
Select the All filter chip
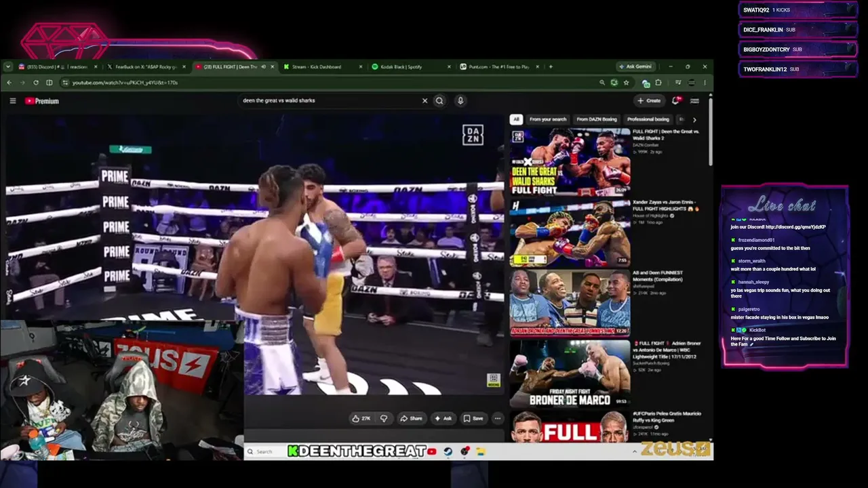(516, 119)
